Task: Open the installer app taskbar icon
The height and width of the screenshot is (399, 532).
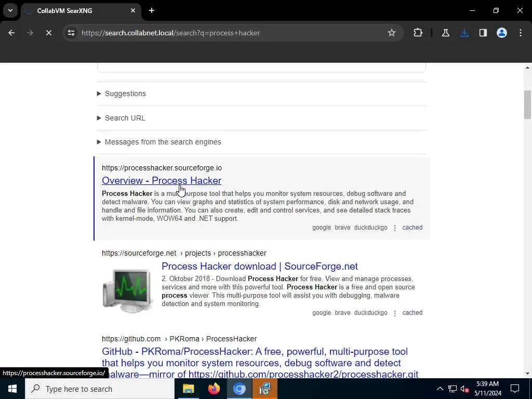Action: click(264, 389)
